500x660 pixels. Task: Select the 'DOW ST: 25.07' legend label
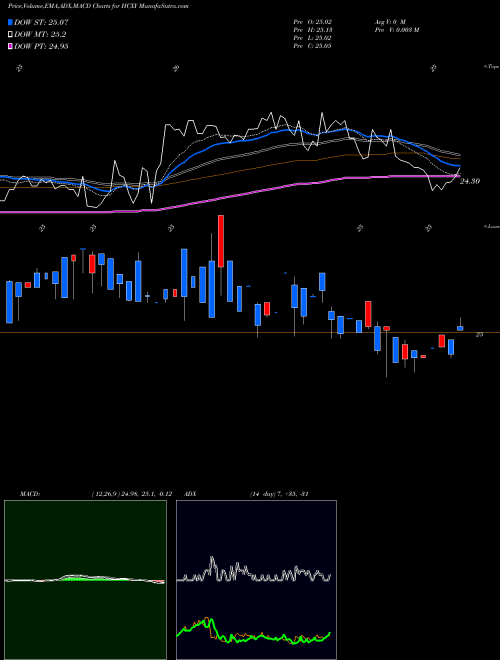[x=41, y=22]
